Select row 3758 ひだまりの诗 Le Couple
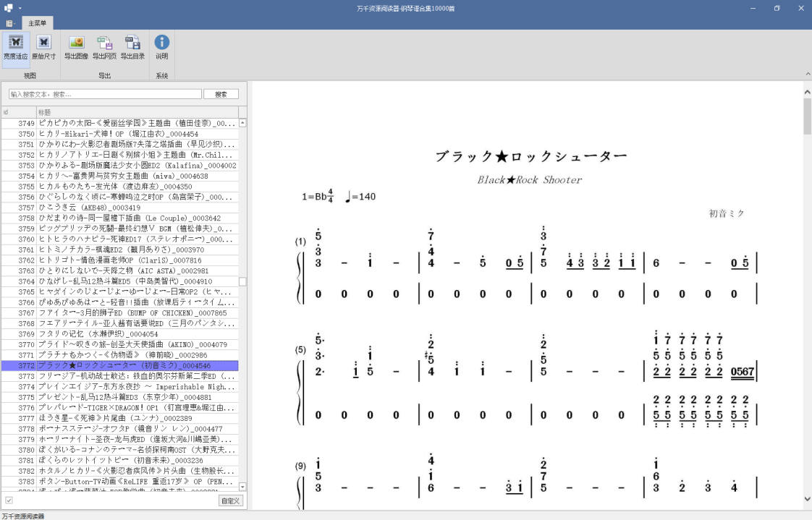The height and width of the screenshot is (520, 812). point(119,218)
